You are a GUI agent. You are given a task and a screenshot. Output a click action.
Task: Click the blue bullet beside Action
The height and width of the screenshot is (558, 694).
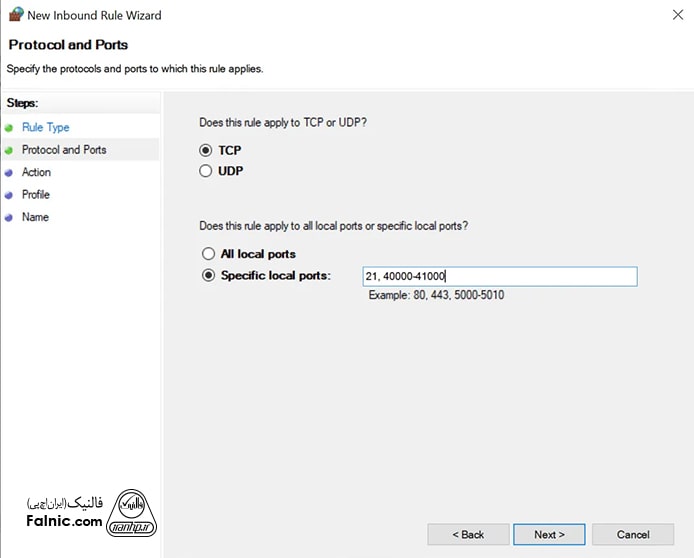point(9,173)
